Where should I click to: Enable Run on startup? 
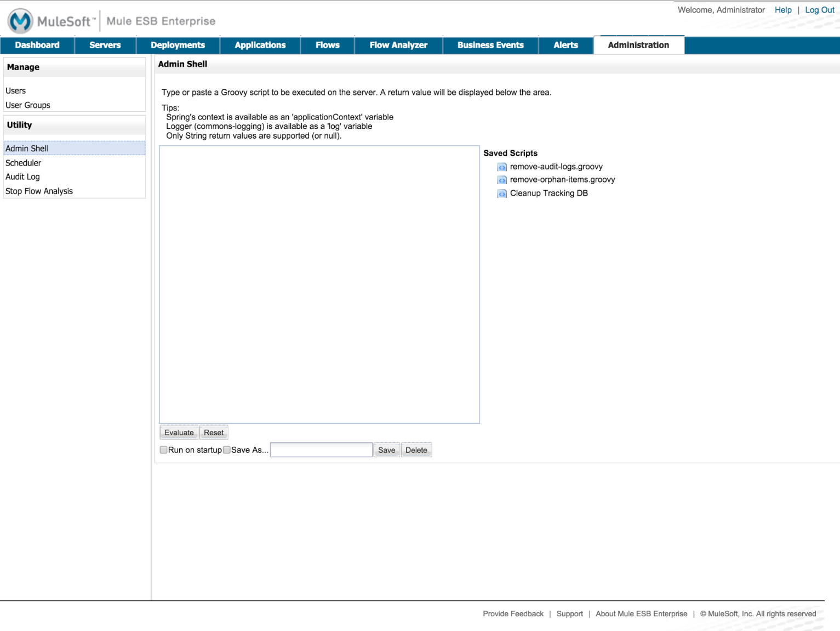pyautogui.click(x=163, y=450)
